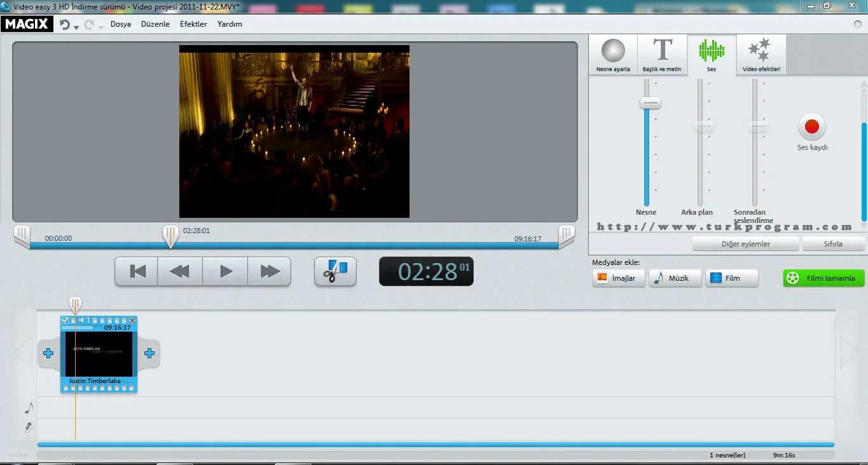
Task: Remove the clip with its X button
Action: (x=132, y=320)
